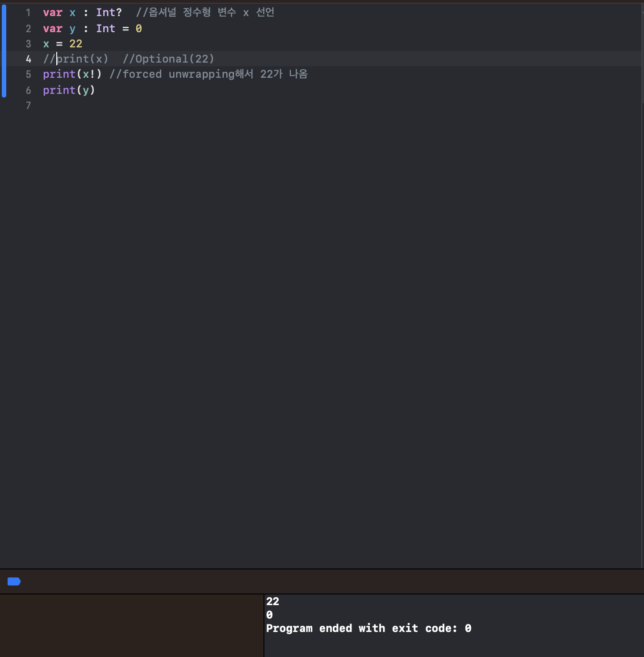Click line number 7 in gutter
644x657 pixels.
click(x=28, y=105)
